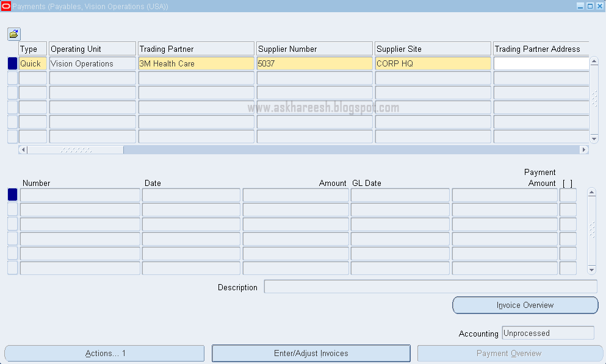
Task: Click the first invoice Amount field
Action: (295, 195)
